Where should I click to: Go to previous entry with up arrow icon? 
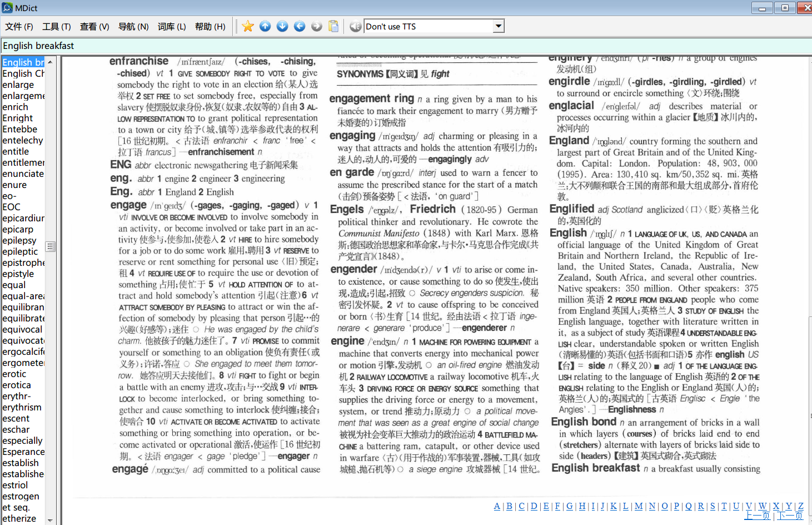point(265,26)
